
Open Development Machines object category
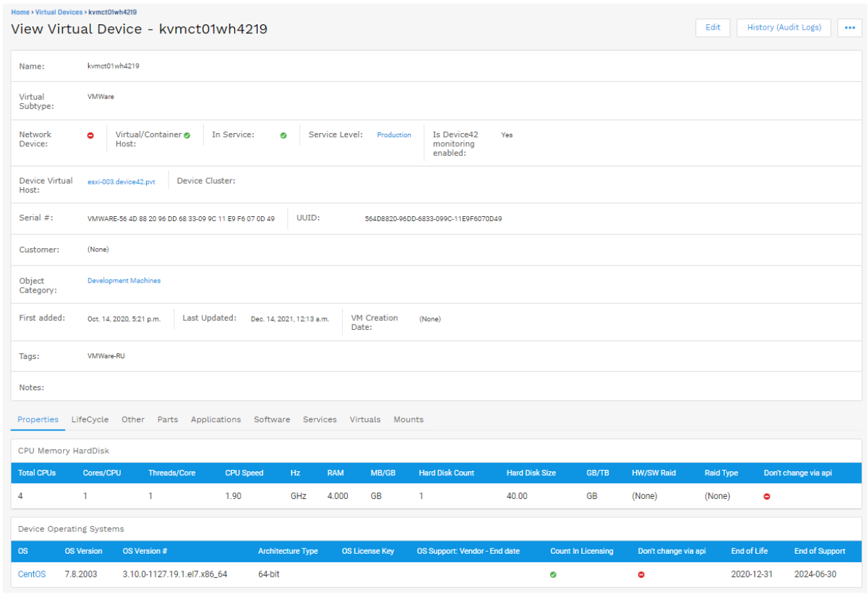click(124, 281)
